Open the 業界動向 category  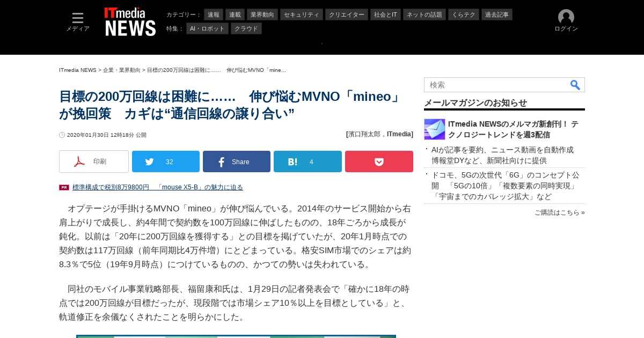click(262, 14)
